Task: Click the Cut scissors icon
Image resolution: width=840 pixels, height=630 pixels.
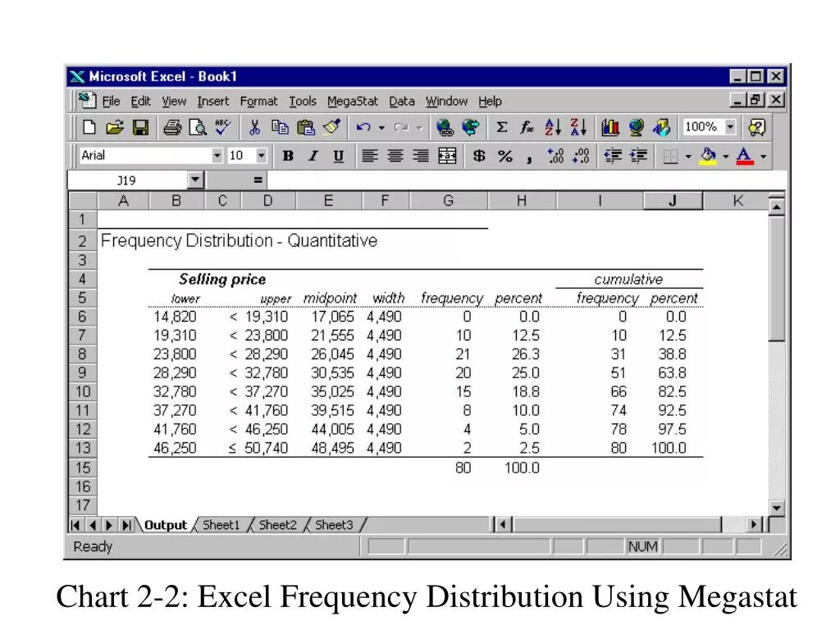Action: click(x=254, y=127)
